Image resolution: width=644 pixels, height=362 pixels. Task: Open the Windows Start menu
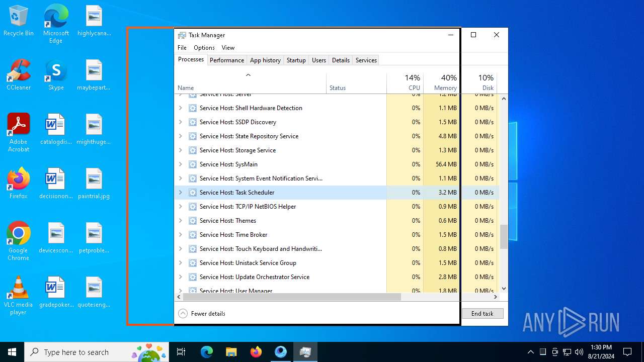(12, 352)
